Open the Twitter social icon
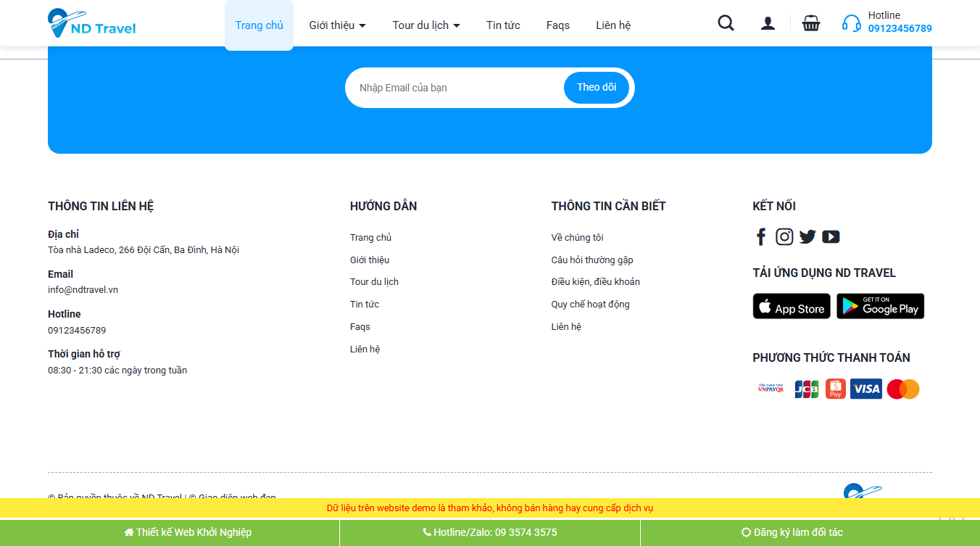 tap(807, 236)
